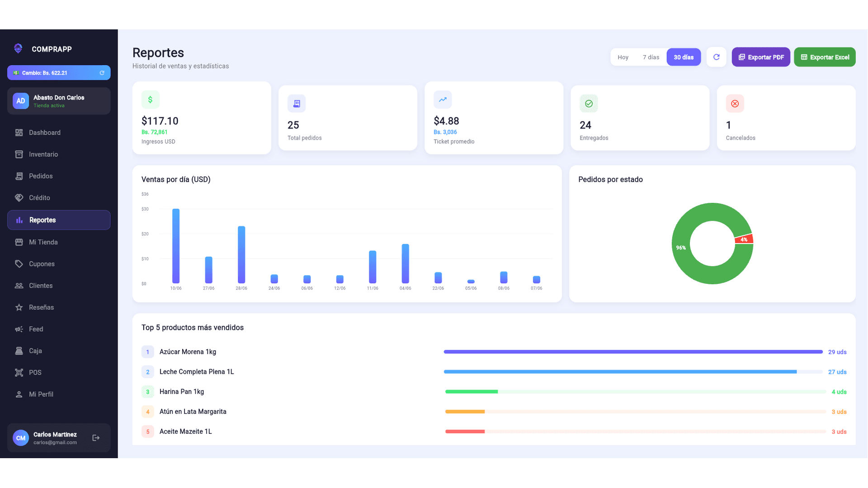Open the Dashboard icon in sidebar

pyautogui.click(x=19, y=132)
